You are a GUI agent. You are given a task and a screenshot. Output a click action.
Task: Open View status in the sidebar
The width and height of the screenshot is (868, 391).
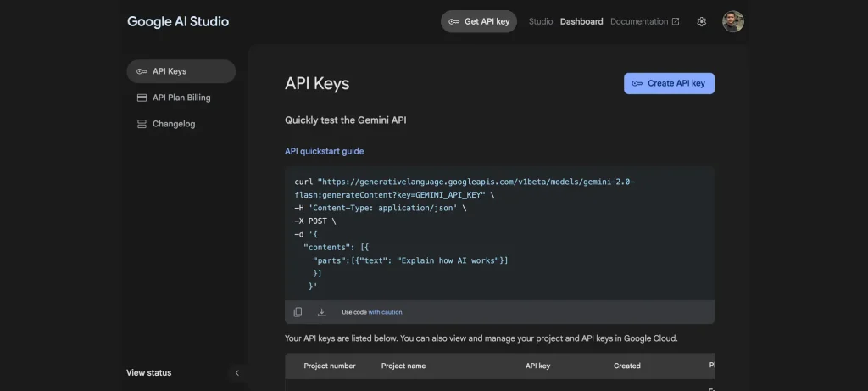pyautogui.click(x=148, y=372)
